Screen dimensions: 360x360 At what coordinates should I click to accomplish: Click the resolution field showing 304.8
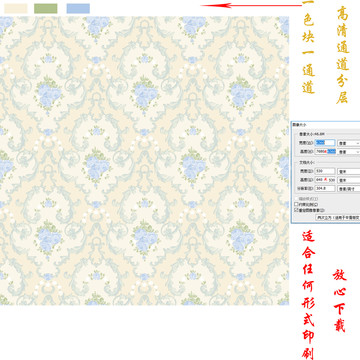[x=325, y=188]
